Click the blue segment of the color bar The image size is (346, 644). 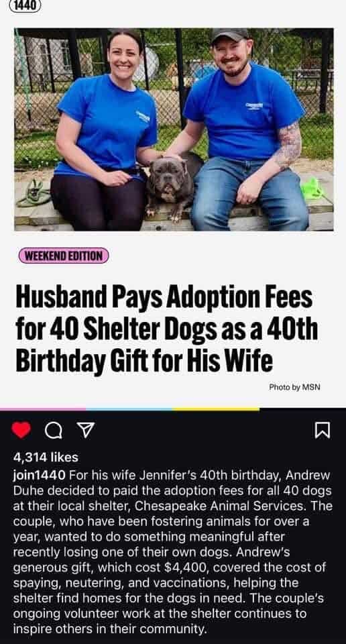click(129, 409)
